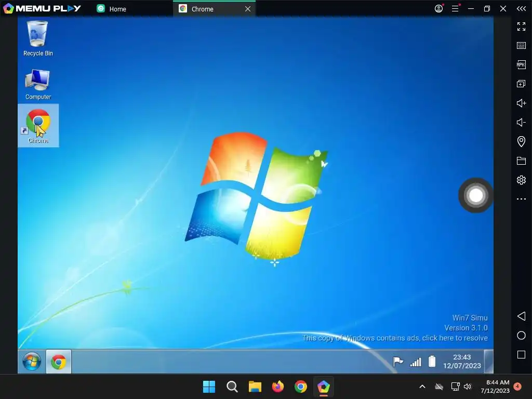Screen dimensions: 532x399
Task: Click Chrome in the Win7 Simu taskbar
Action: click(58, 362)
